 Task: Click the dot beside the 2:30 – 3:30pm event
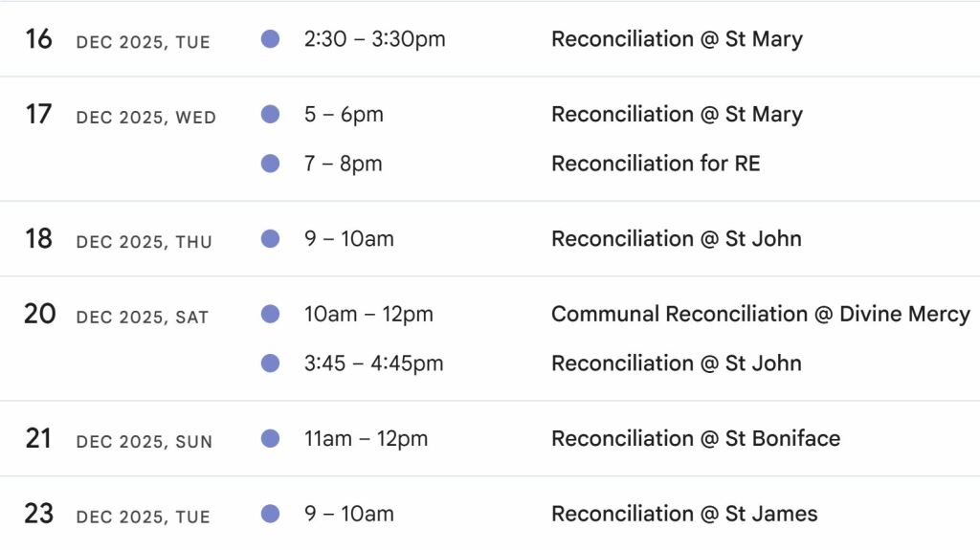pyautogui.click(x=270, y=39)
